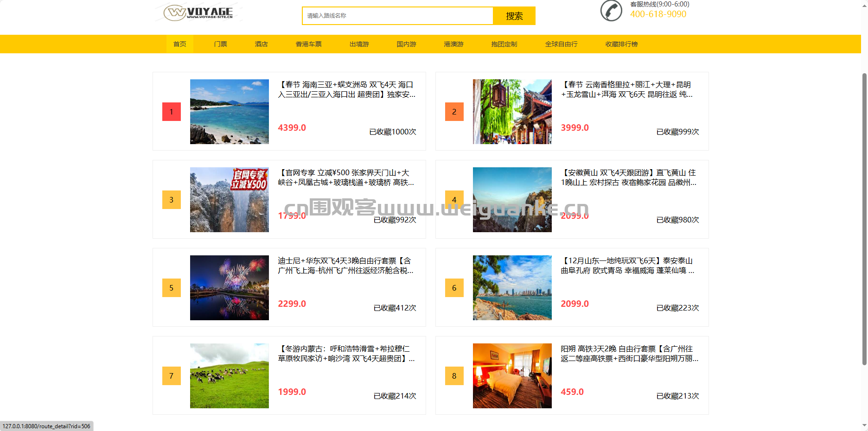Open the 冬游内蒙古 tour title link

point(346,354)
